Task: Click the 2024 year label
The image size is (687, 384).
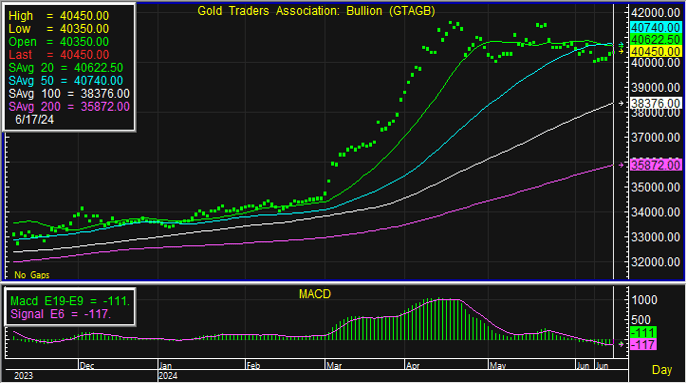Action: tap(168, 376)
